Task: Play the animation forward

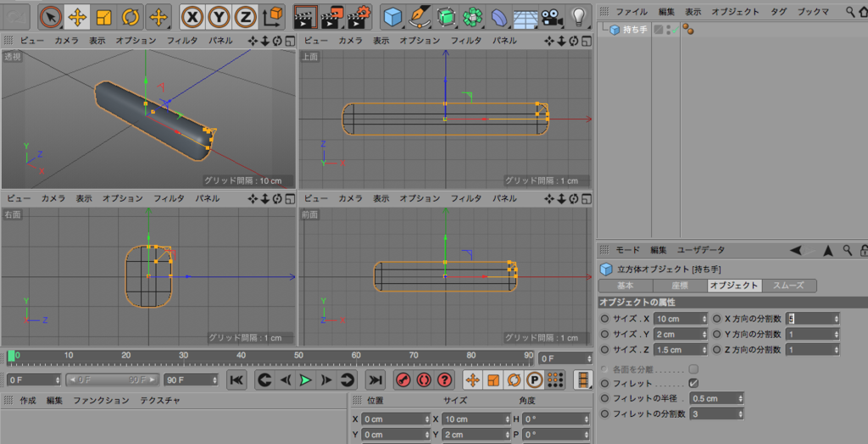Action: pyautogui.click(x=305, y=380)
